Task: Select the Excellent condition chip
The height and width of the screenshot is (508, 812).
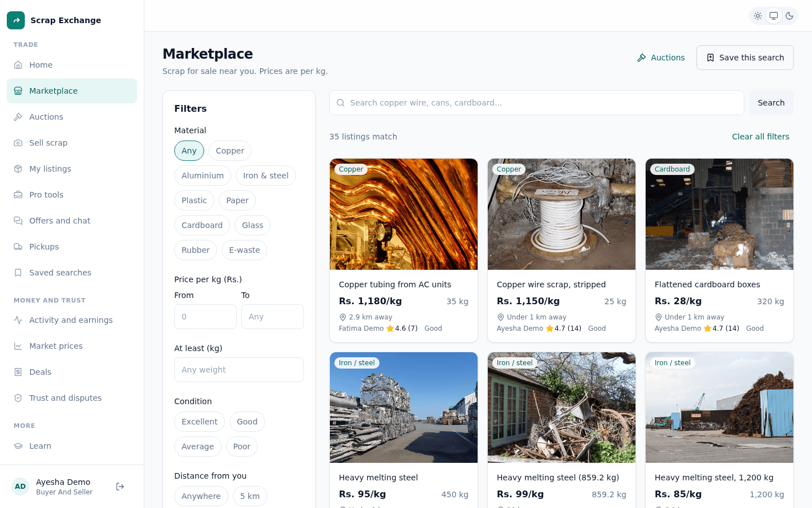Action: [200, 422]
